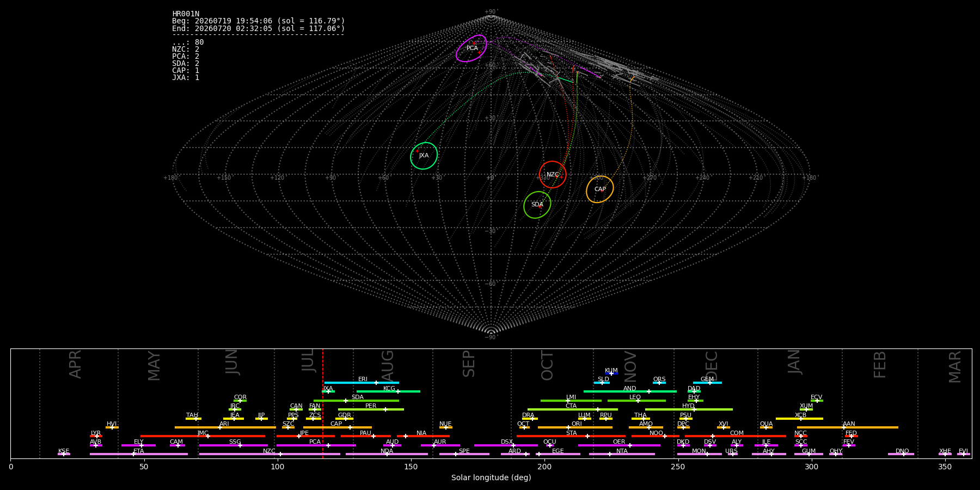Click the SPE shower label in timeline

pyautogui.click(x=464, y=451)
